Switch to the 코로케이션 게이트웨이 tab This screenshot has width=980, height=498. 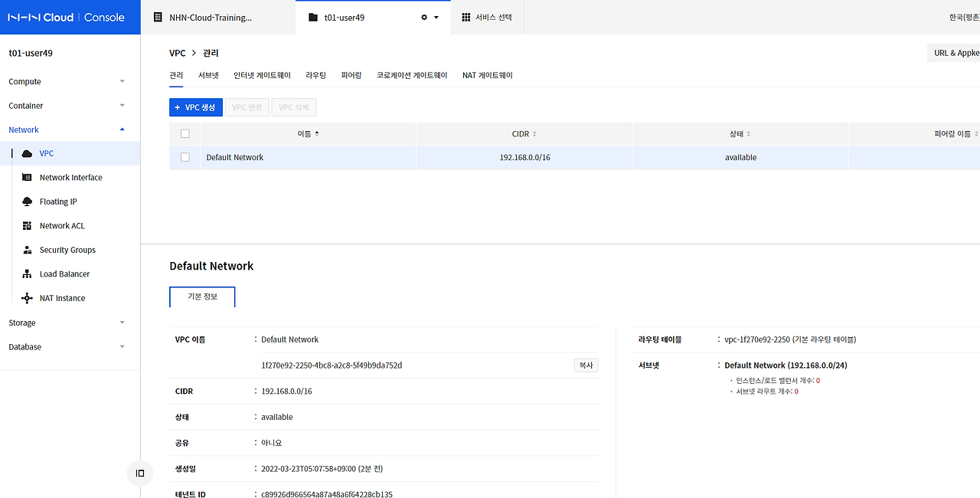coord(412,75)
